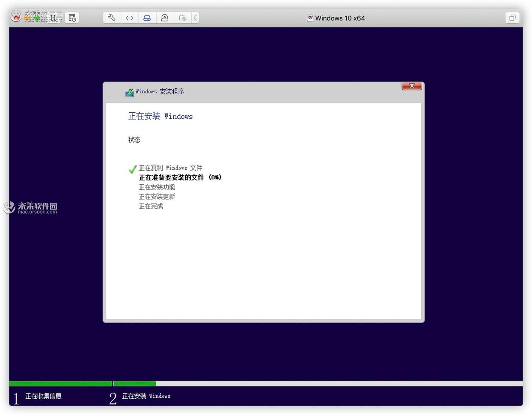Click the network adapter icon
The width and height of the screenshot is (532, 415).
(130, 18)
